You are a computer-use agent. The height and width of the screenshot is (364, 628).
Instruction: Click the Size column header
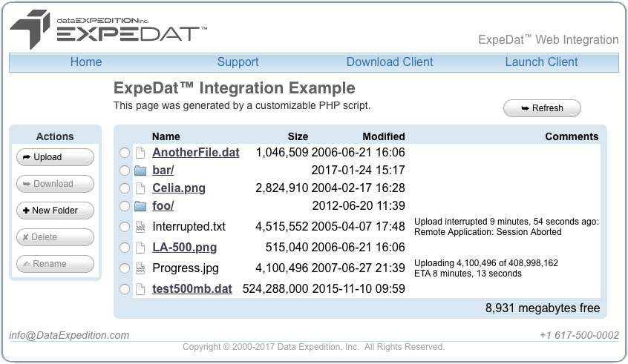(x=298, y=137)
